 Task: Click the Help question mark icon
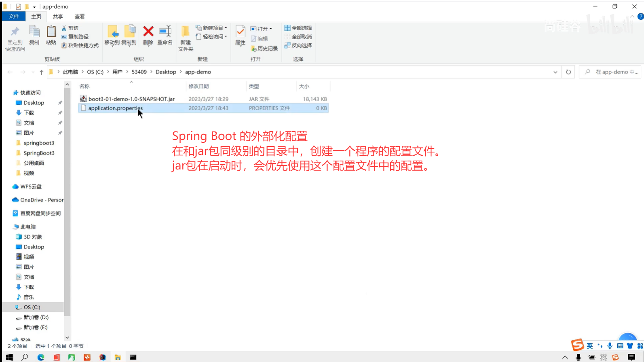click(x=640, y=17)
